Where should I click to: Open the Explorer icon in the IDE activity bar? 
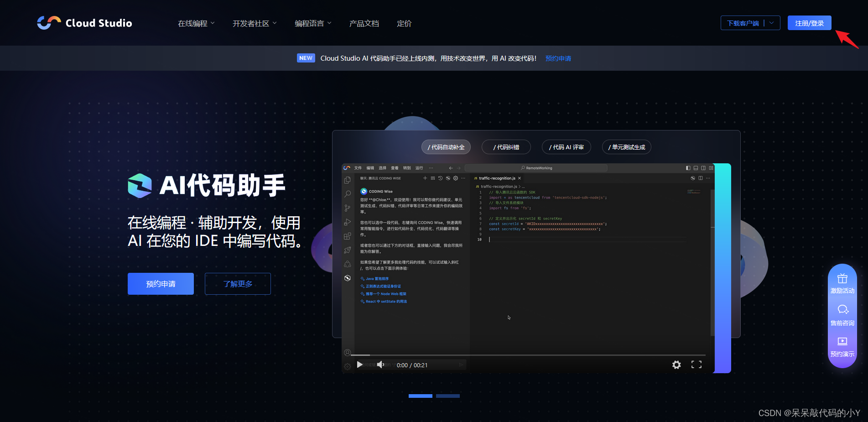coord(348,180)
